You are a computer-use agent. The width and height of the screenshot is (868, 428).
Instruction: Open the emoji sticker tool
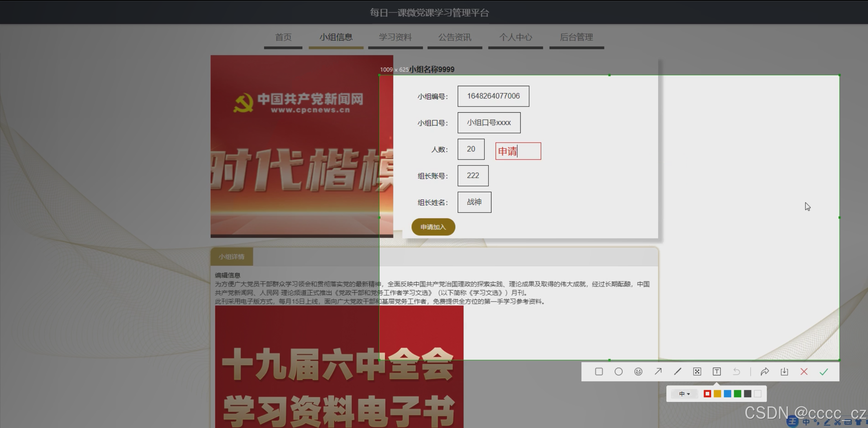point(638,371)
